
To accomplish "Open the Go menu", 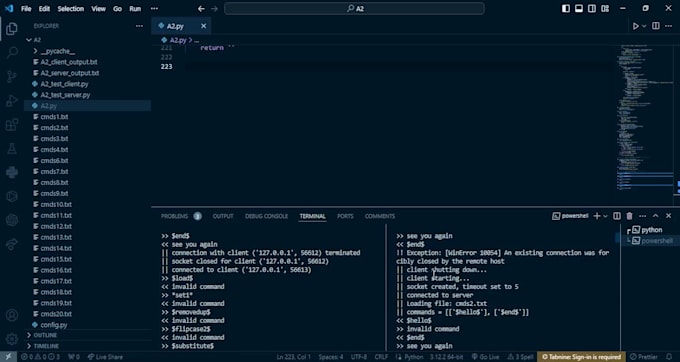I will (118, 9).
